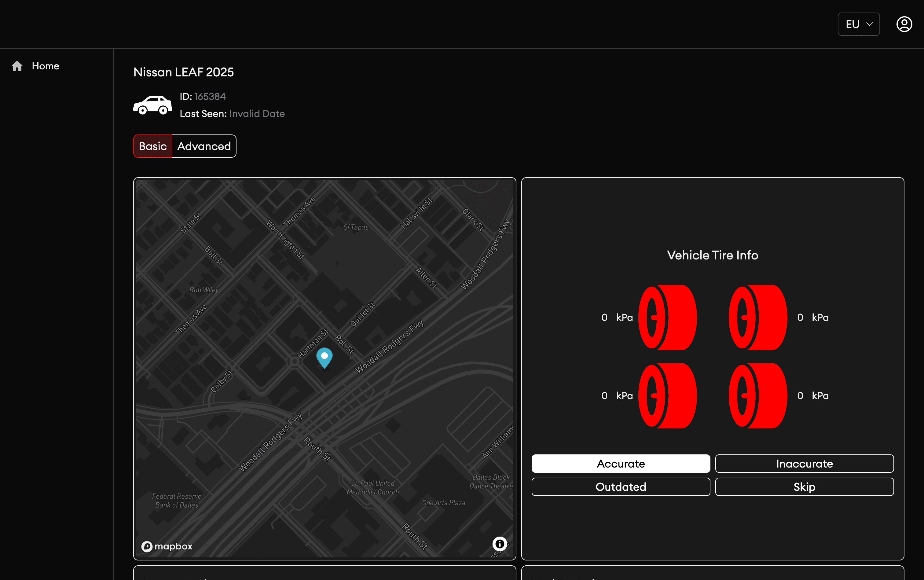The width and height of the screenshot is (924, 580).
Task: Select the rear-left red tire icon
Action: pyautogui.click(x=667, y=395)
